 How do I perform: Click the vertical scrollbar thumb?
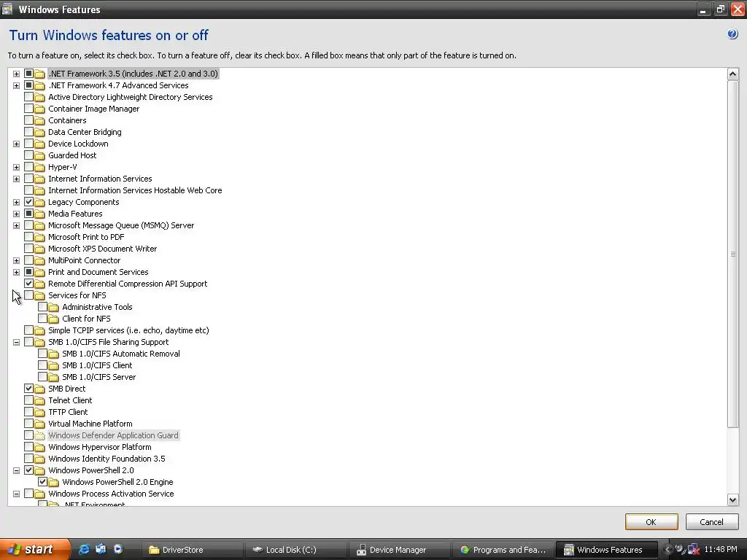(x=732, y=254)
